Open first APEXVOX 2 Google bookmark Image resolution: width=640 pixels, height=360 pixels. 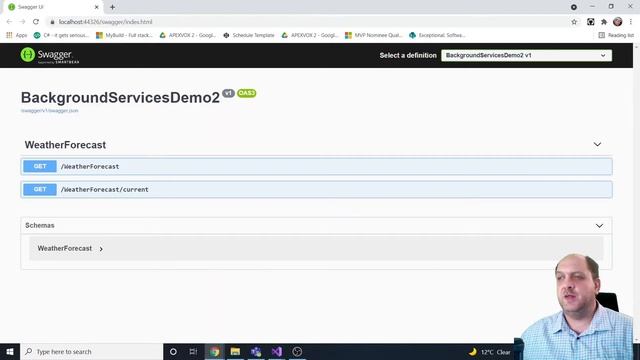188,36
